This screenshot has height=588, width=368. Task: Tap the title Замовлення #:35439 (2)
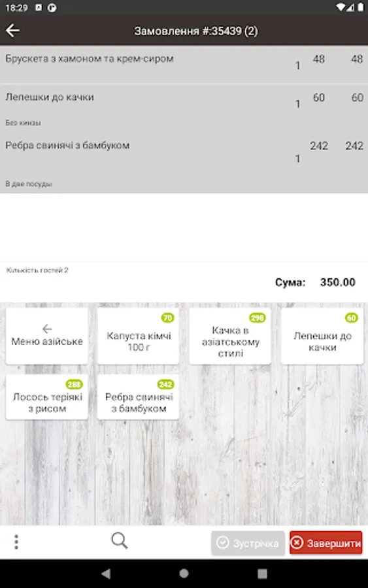coord(196,31)
